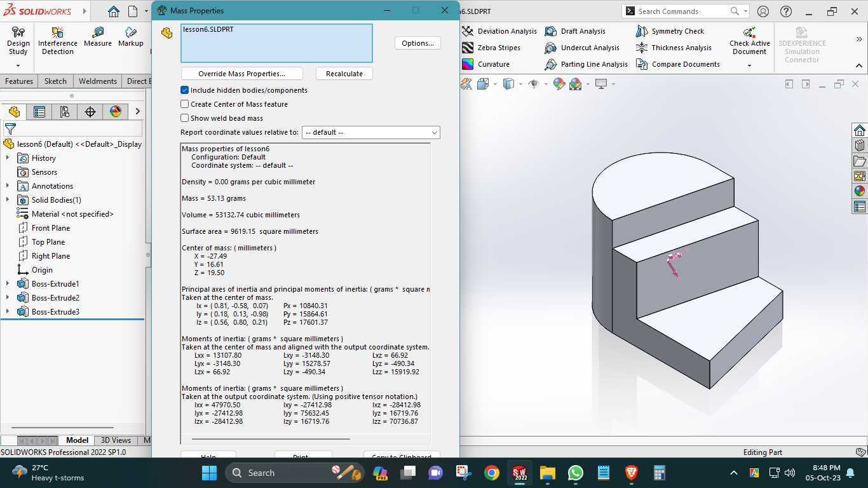Click the feature tree filter icon

point(10,128)
